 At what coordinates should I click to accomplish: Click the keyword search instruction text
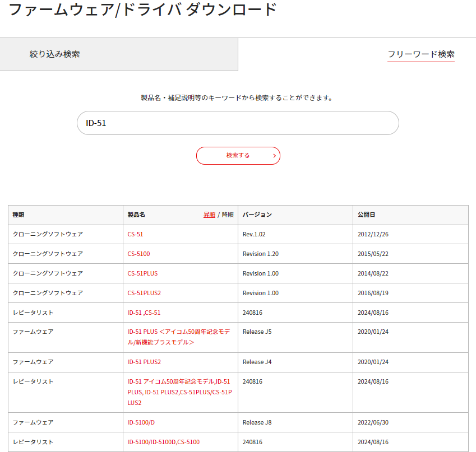pos(237,98)
